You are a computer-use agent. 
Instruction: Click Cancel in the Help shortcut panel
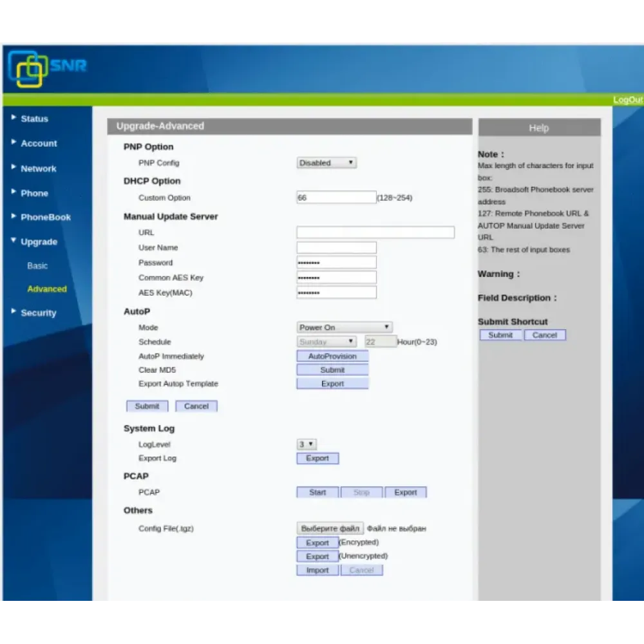(x=545, y=335)
